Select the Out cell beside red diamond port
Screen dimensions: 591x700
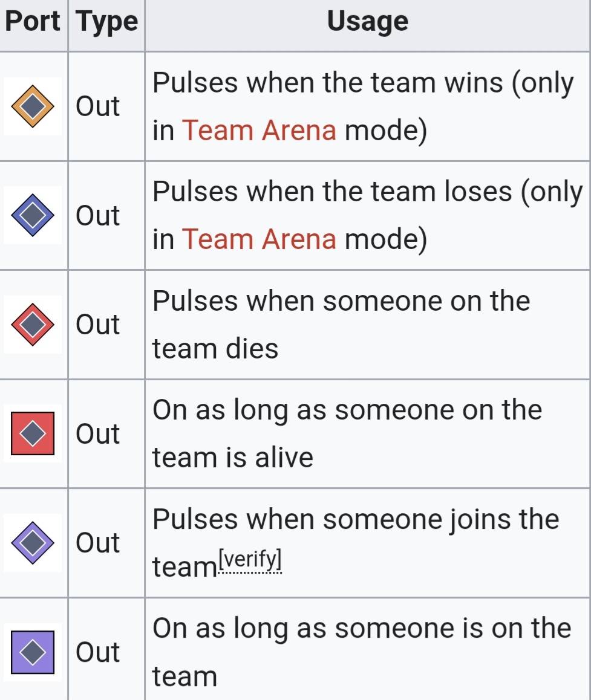tap(98, 325)
